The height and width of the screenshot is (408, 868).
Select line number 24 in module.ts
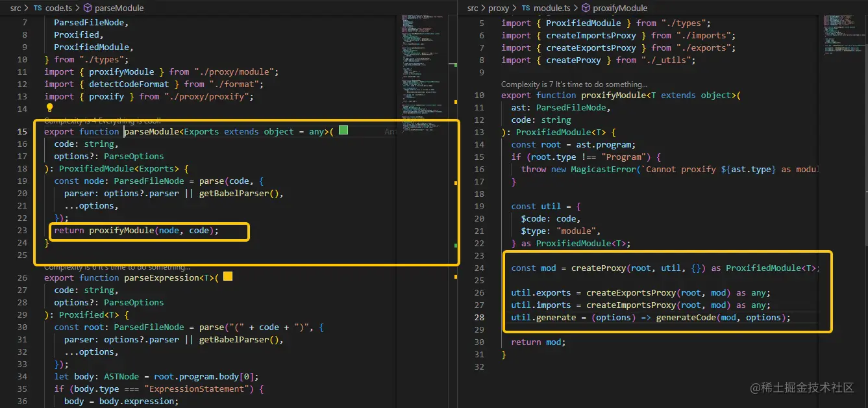(479, 268)
